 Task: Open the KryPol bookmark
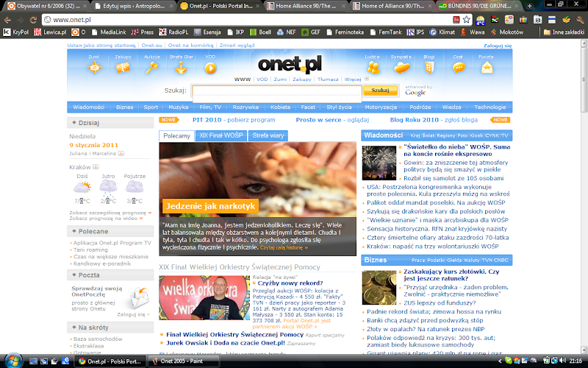[15, 32]
